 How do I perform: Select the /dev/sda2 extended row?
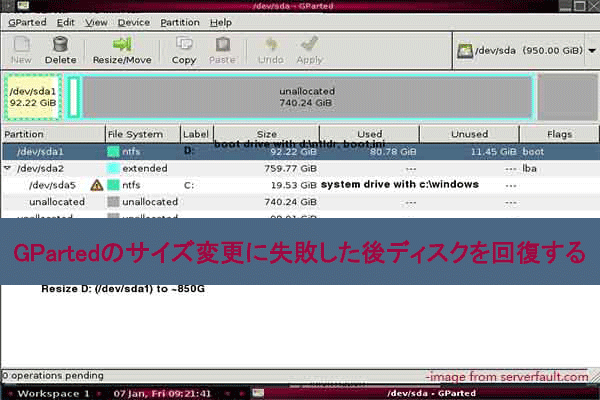pos(300,168)
